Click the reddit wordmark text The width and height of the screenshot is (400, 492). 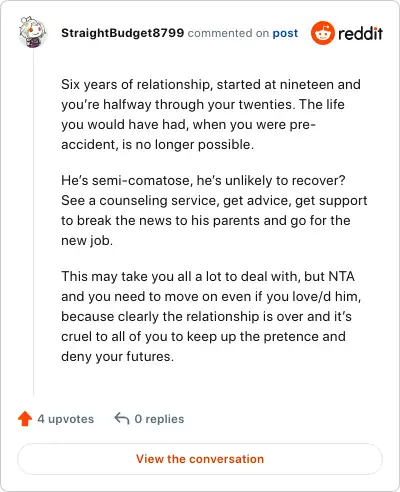point(360,33)
